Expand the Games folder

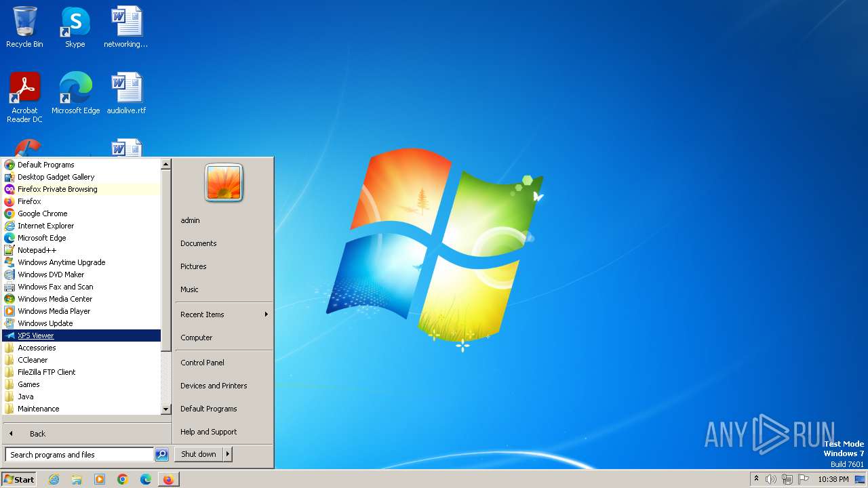pyautogui.click(x=81, y=384)
